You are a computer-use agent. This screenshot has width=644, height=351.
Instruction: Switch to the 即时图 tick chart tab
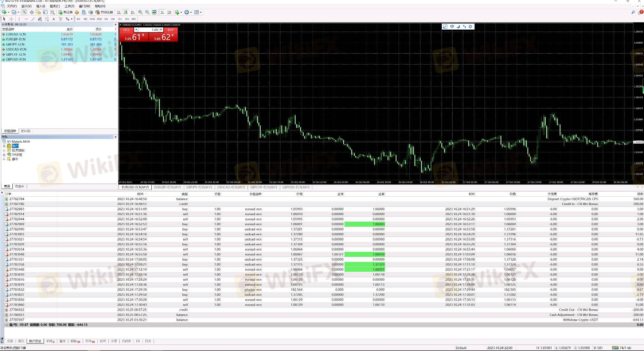tap(26, 131)
